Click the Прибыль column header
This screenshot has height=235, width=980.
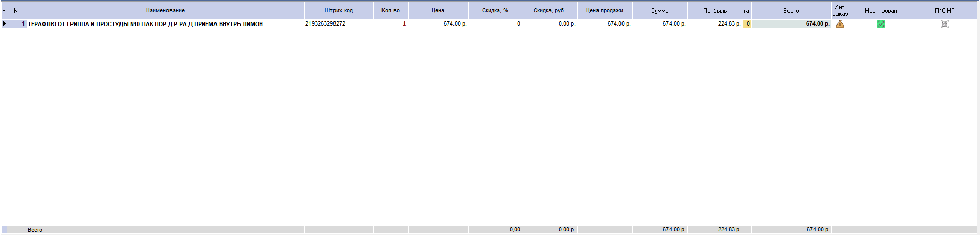715,11
